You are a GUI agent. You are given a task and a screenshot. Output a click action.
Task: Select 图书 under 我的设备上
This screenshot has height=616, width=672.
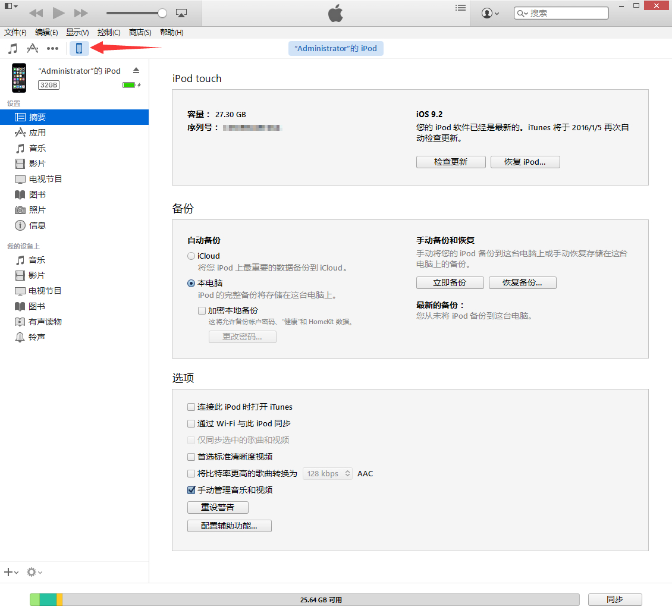(74, 306)
